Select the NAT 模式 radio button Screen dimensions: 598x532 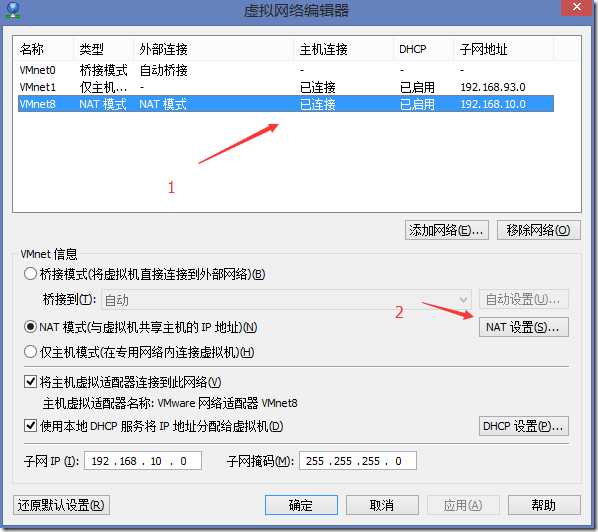click(30, 327)
